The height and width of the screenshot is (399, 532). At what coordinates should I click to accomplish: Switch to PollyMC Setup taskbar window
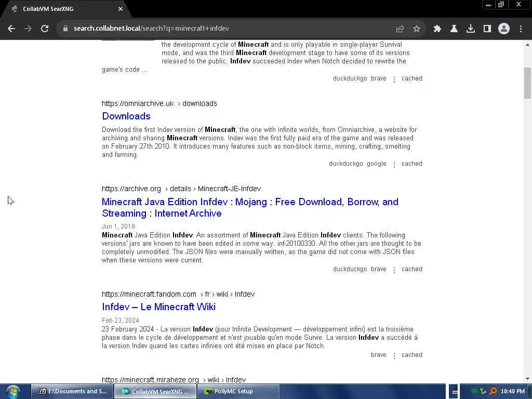pos(238,391)
